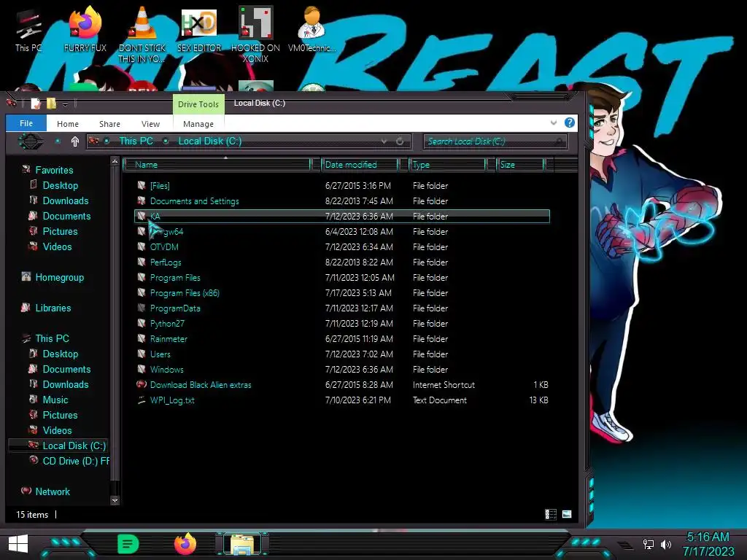Switch to Details view icon

551,514
